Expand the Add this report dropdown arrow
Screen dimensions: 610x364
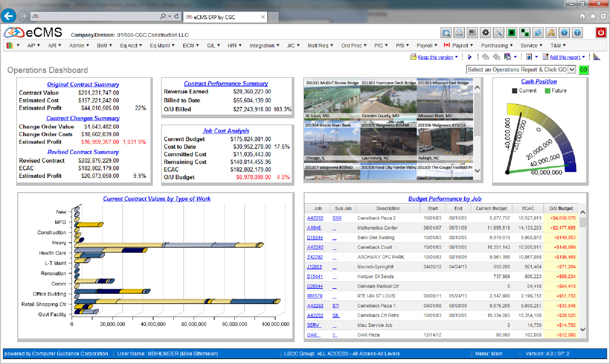click(583, 57)
